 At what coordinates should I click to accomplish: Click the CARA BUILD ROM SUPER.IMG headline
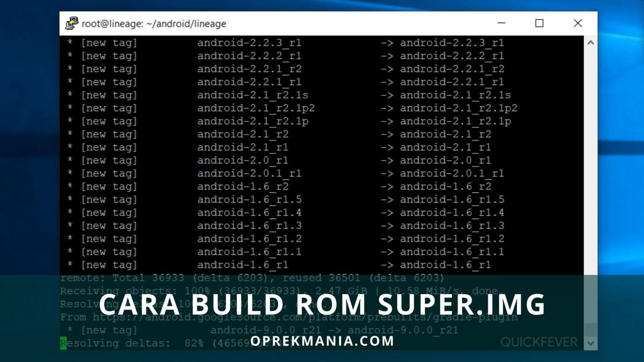tap(322, 305)
